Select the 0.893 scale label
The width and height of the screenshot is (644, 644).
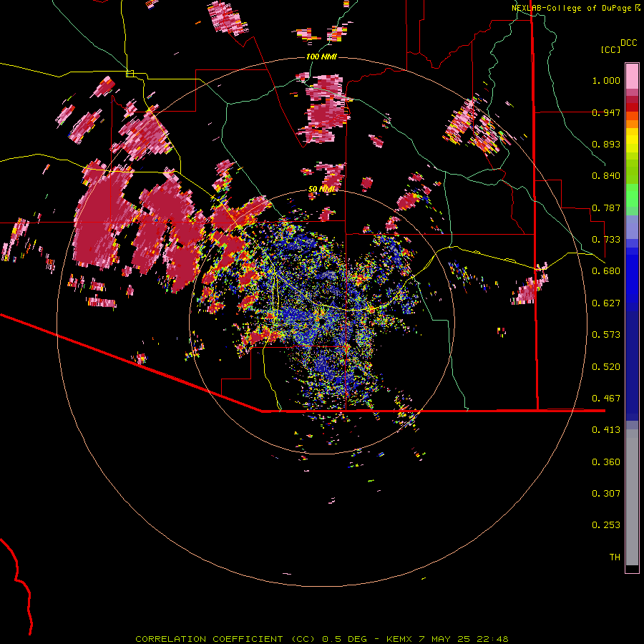(606, 144)
